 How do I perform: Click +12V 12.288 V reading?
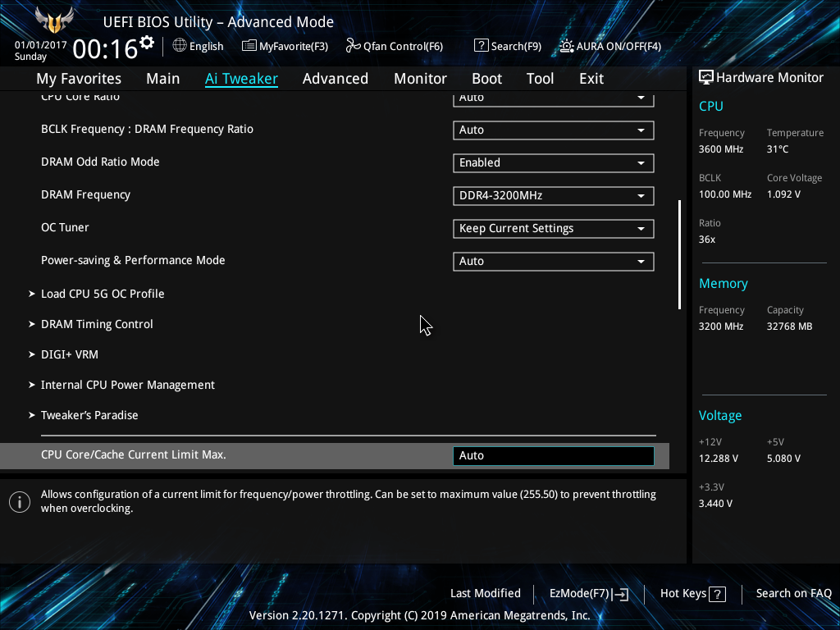(x=719, y=459)
